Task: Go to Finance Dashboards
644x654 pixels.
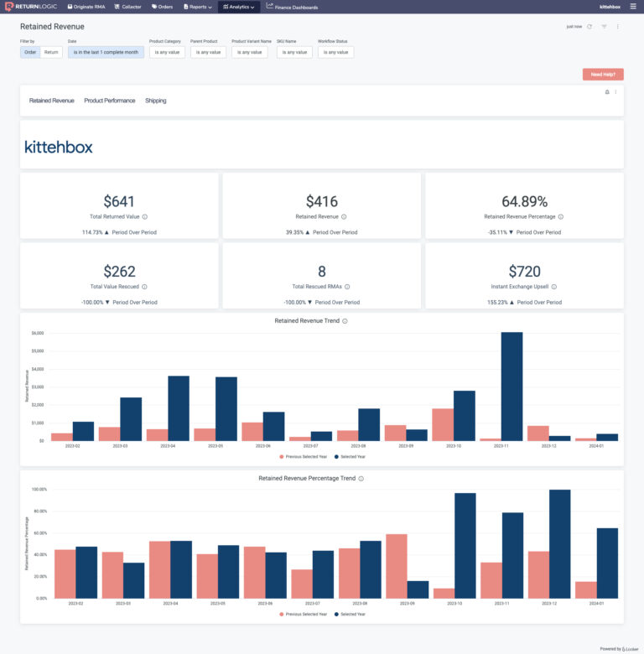Action: [x=292, y=7]
